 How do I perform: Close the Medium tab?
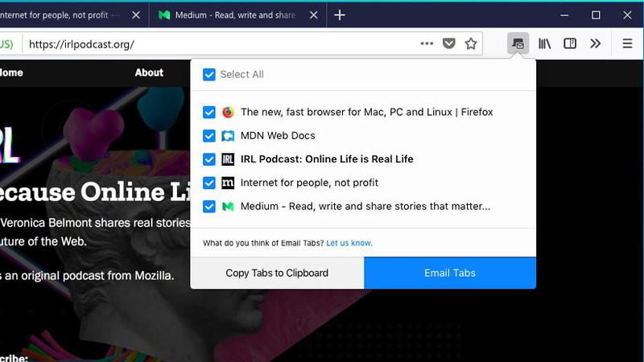pyautogui.click(x=313, y=15)
